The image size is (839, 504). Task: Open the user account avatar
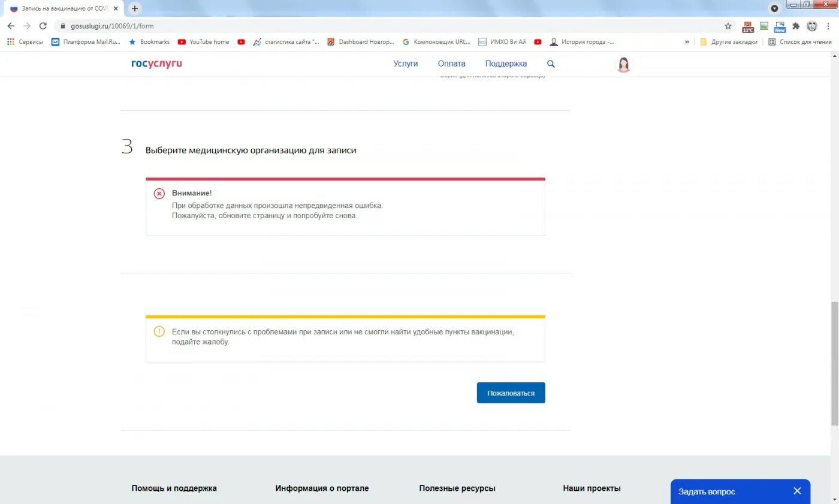[624, 64]
